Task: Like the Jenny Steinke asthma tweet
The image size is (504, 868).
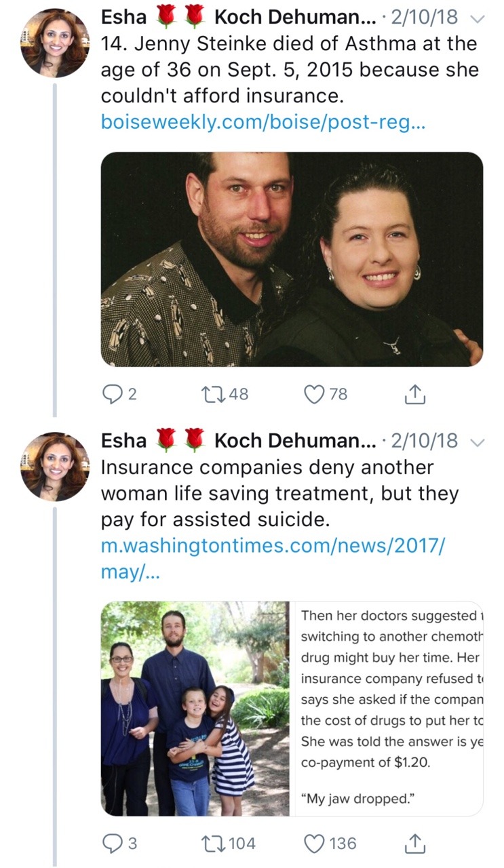Action: (313, 394)
